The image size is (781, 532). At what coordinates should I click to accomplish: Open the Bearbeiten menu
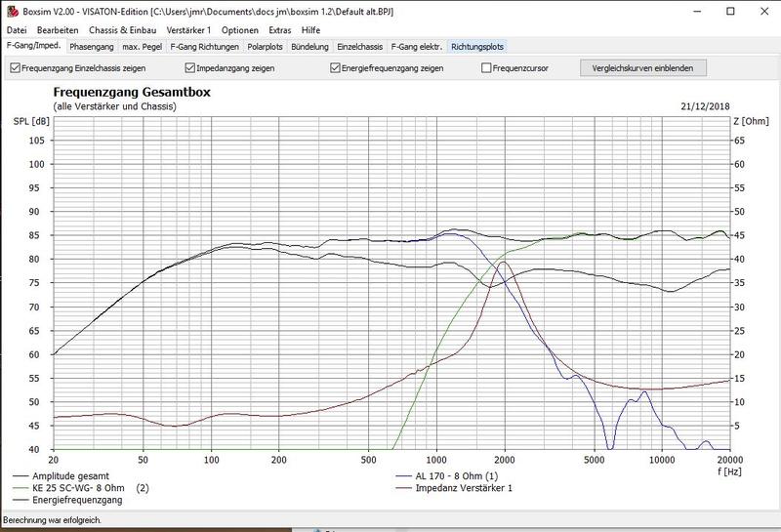[x=58, y=30]
